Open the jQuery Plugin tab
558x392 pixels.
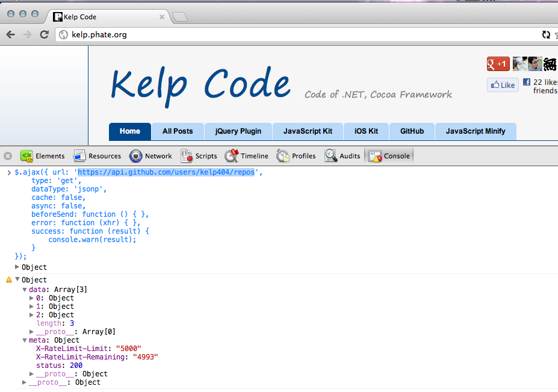pyautogui.click(x=238, y=131)
